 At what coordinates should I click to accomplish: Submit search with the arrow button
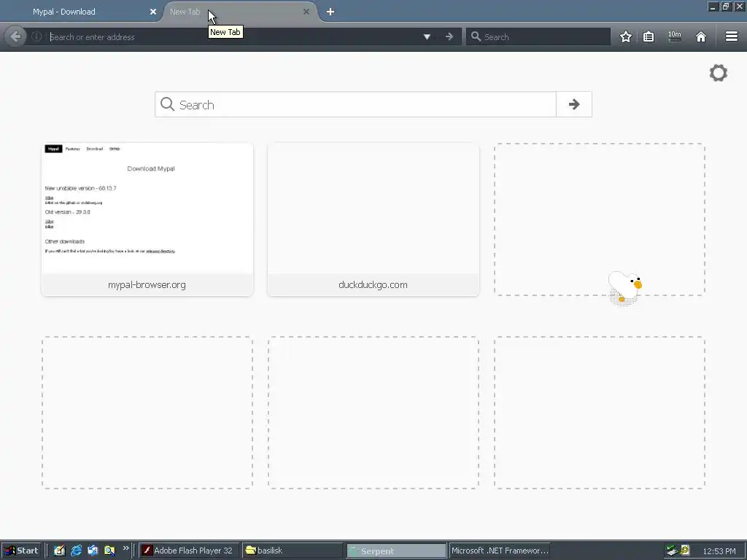click(x=574, y=104)
